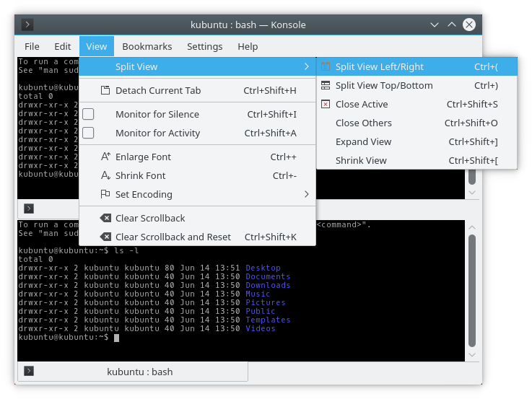Screen dimensions: 532x399
Task: Select Shrink View in submenu
Action: pos(417,160)
